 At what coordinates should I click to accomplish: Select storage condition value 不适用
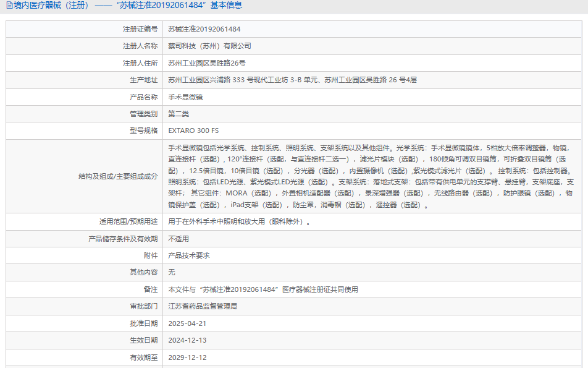click(x=178, y=239)
